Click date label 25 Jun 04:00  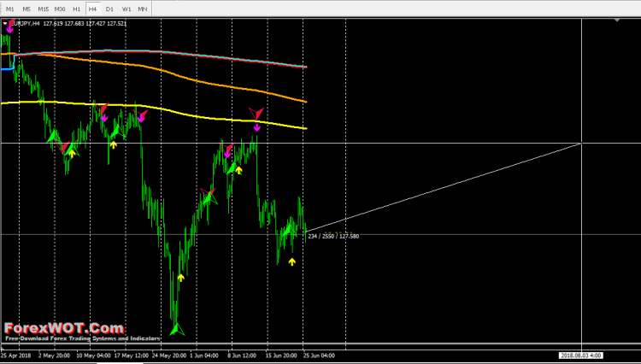click(x=319, y=355)
